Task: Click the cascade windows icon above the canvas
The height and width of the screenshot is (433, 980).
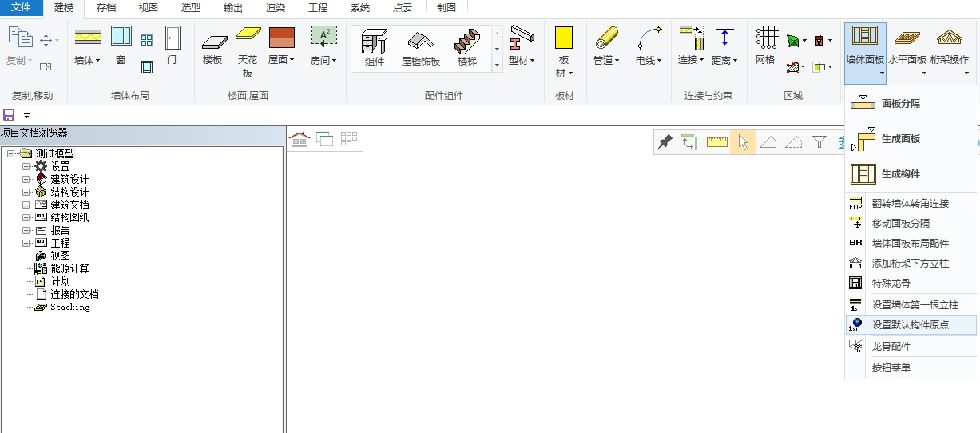Action: (x=324, y=139)
